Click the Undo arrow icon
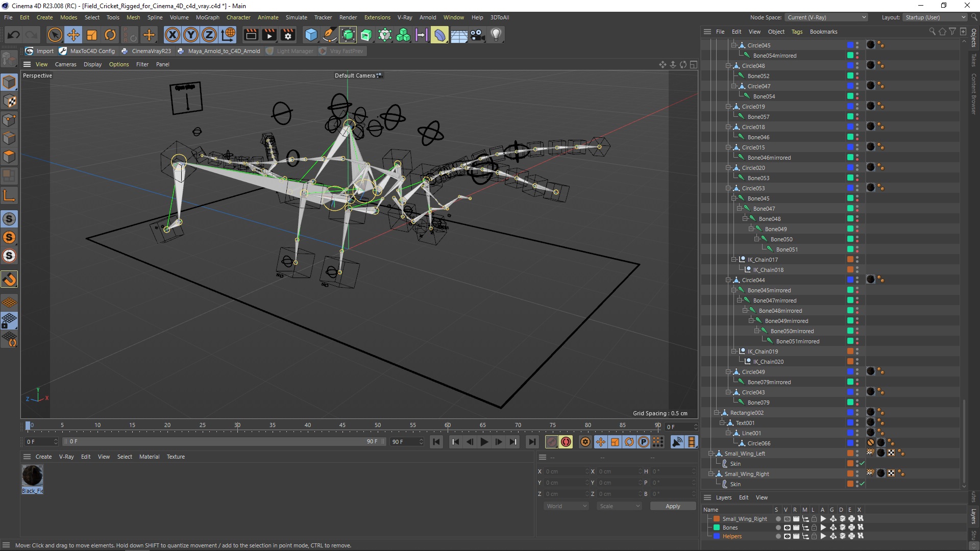Viewport: 980px width, 551px height. point(14,35)
